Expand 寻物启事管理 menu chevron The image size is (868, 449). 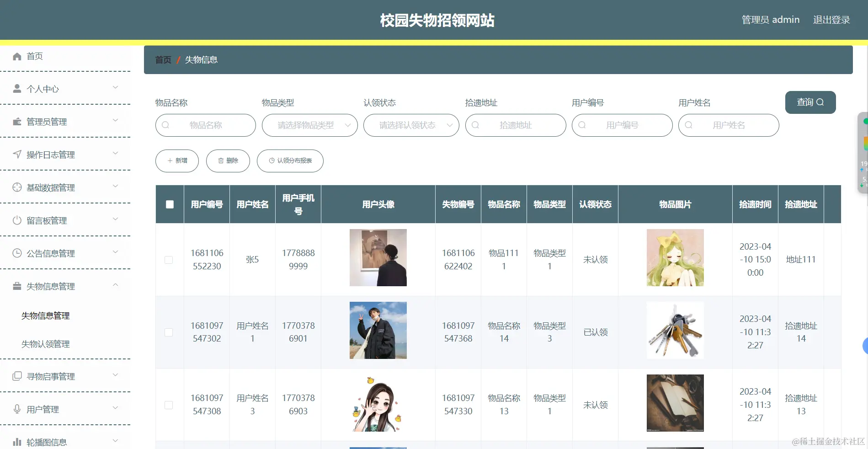[116, 375]
